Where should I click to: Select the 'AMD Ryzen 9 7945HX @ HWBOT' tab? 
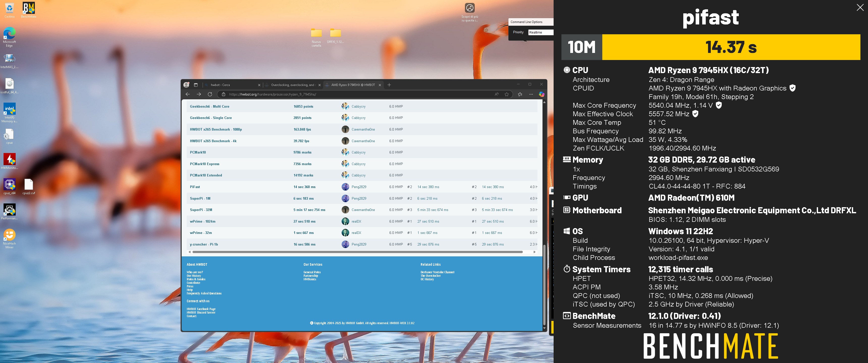pos(353,85)
